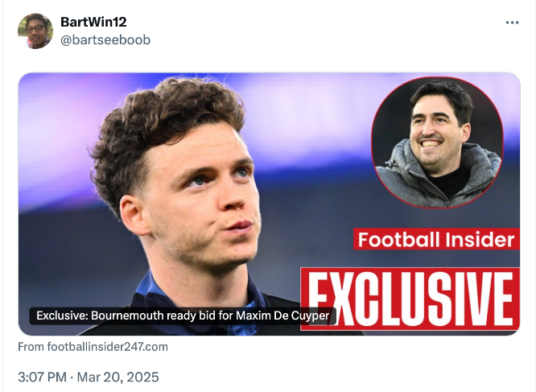This screenshot has height=392, width=536.
Task: Click the word "Exclusive:" starting the caption
Action: click(62, 316)
